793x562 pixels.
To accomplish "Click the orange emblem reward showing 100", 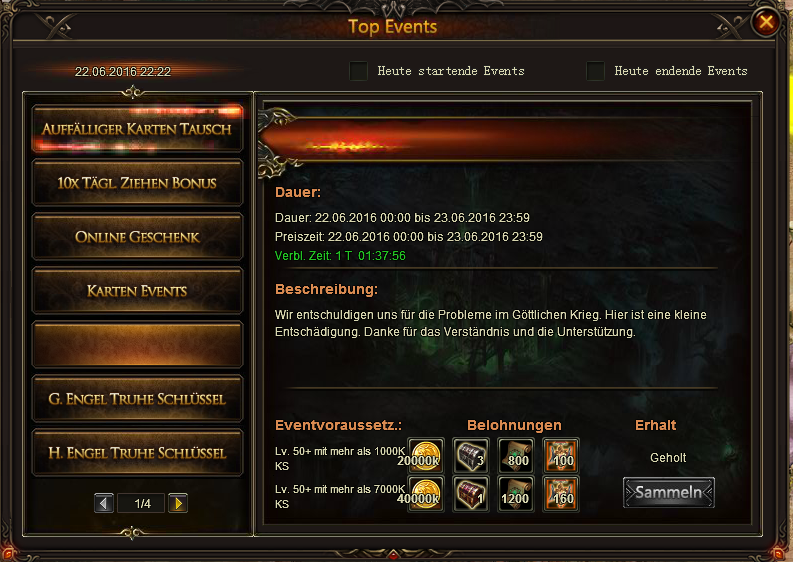I will click(x=561, y=455).
